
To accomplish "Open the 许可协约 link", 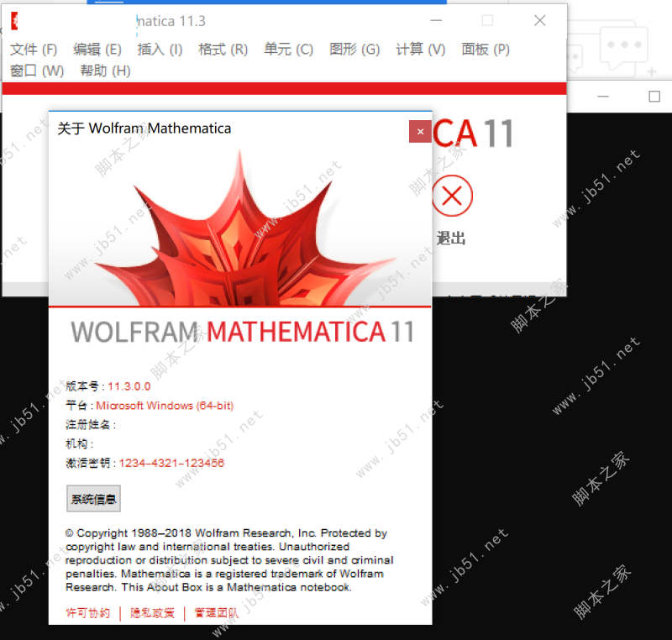I will 88,613.
